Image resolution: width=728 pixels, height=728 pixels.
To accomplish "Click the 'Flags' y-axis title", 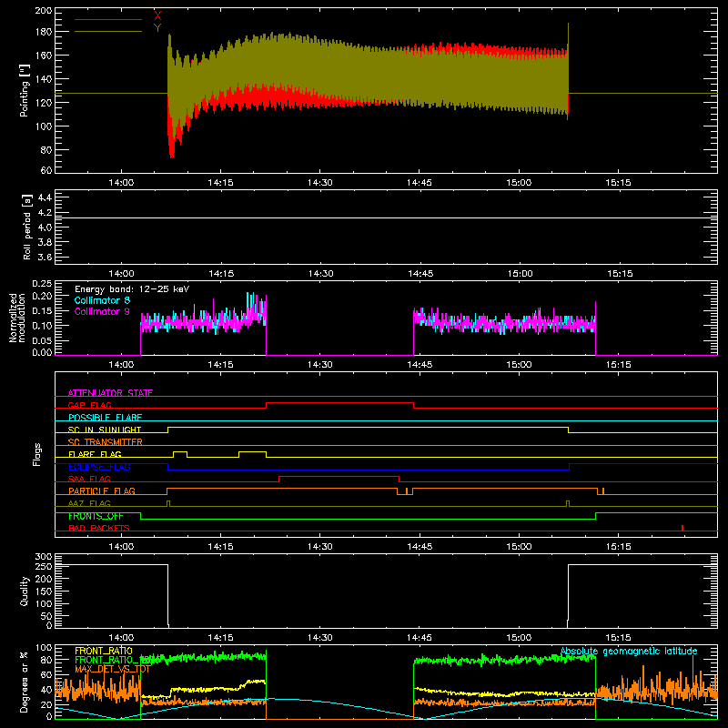I will click(36, 454).
